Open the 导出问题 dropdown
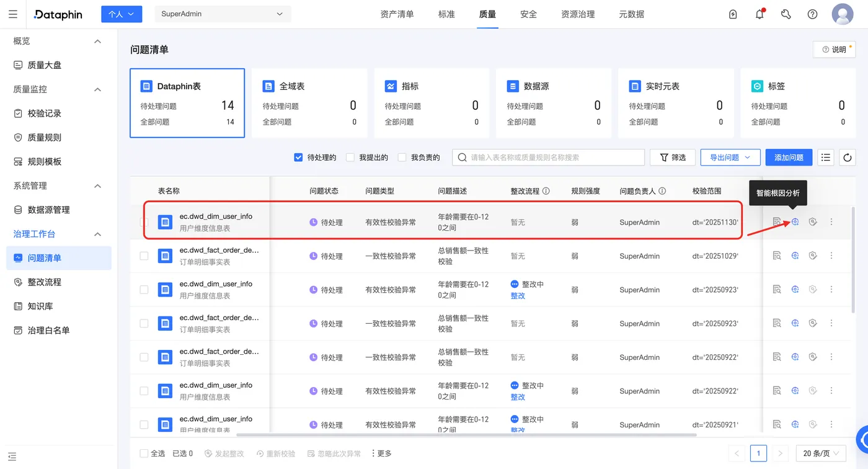 click(x=730, y=158)
